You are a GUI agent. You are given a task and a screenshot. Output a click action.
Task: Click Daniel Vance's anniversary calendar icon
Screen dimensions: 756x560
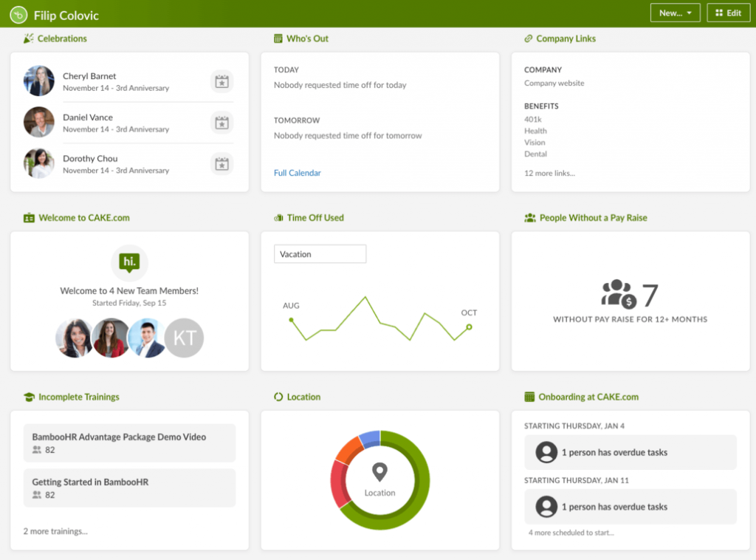click(221, 123)
